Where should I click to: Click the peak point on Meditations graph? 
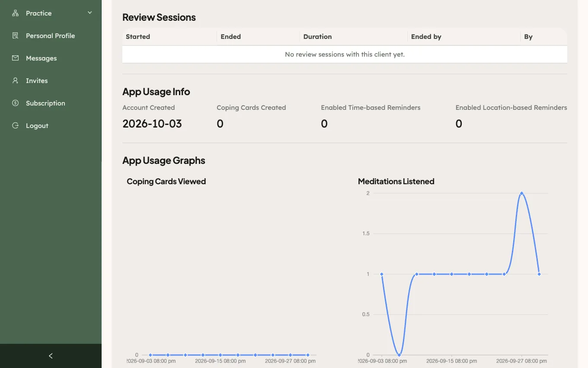click(521, 193)
